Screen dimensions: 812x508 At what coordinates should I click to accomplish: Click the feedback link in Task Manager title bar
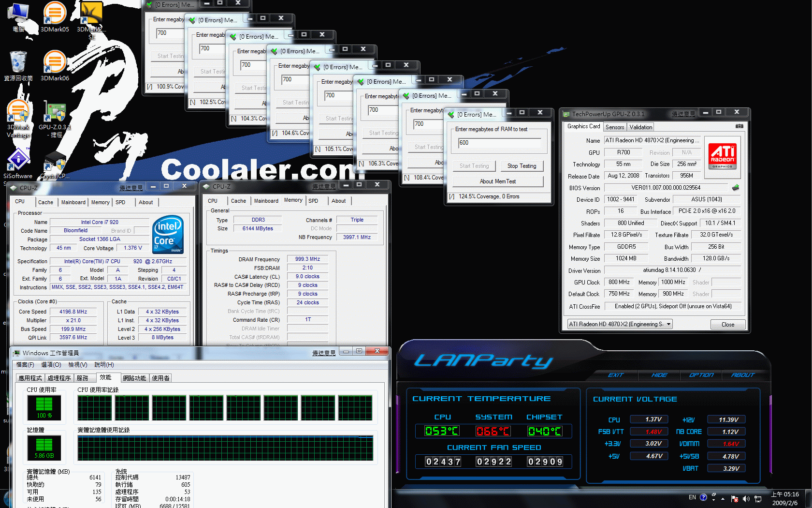coord(324,353)
